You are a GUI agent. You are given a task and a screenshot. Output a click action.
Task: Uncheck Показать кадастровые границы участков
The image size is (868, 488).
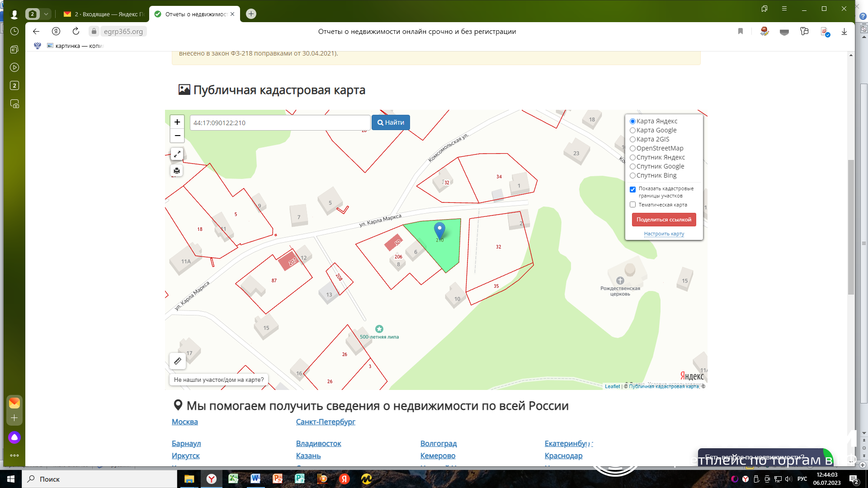click(633, 190)
